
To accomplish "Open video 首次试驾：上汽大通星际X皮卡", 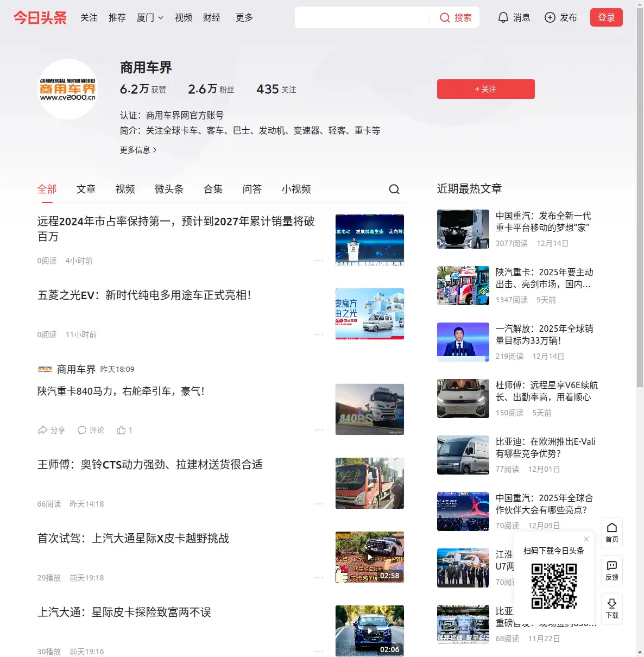I will coord(134,539).
